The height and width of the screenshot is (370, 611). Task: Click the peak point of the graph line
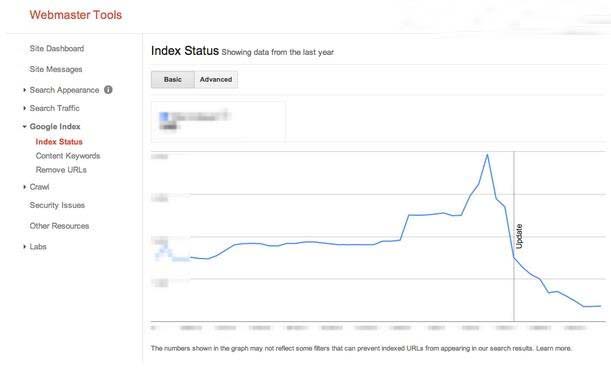pos(487,155)
